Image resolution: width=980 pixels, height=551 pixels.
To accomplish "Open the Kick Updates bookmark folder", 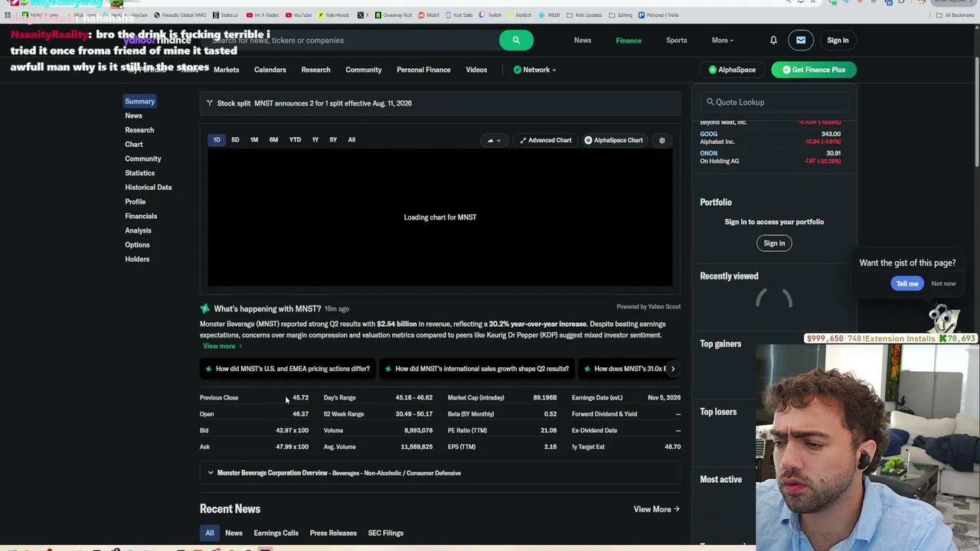I will pos(585,15).
